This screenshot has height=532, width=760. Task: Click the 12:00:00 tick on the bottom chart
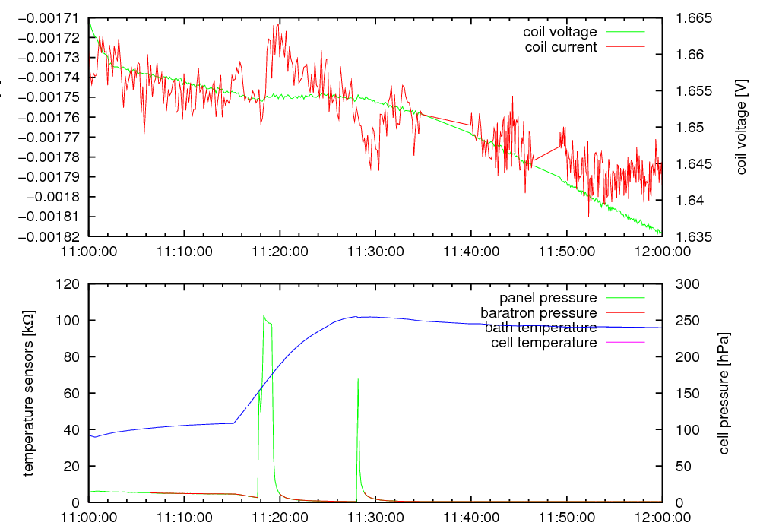(x=662, y=516)
